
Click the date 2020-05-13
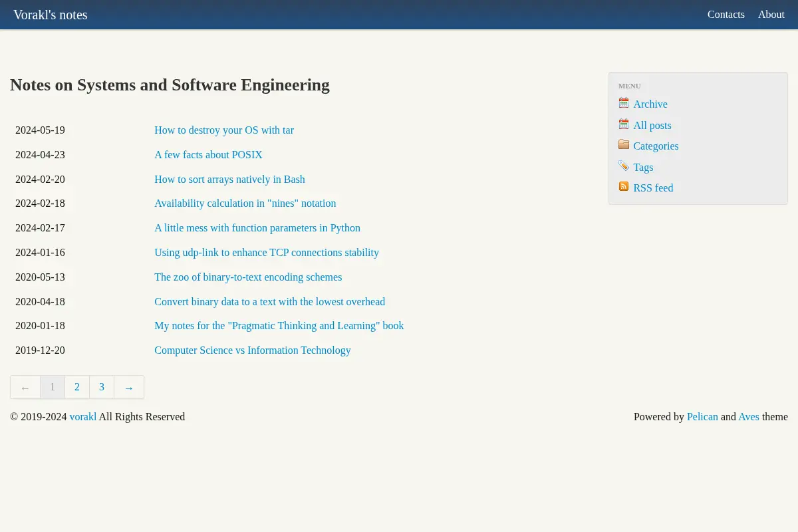(x=40, y=277)
